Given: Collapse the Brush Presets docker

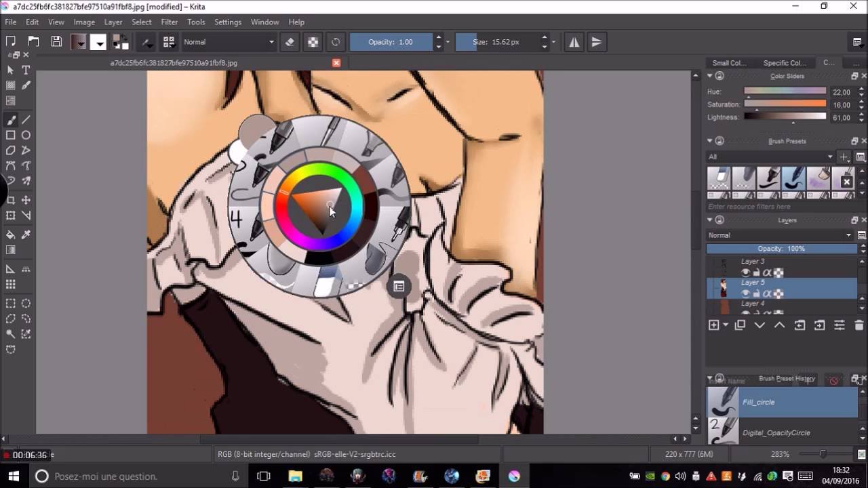Looking at the screenshot, I should pyautogui.click(x=710, y=141).
